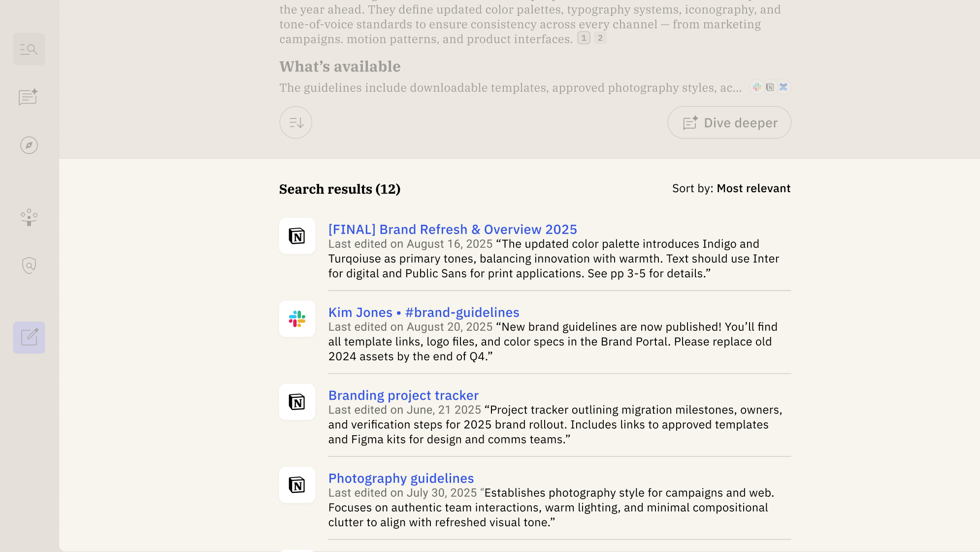Open [FINAL] Brand Refresh & Overview 2025 link
The width and height of the screenshot is (980, 552).
point(452,230)
